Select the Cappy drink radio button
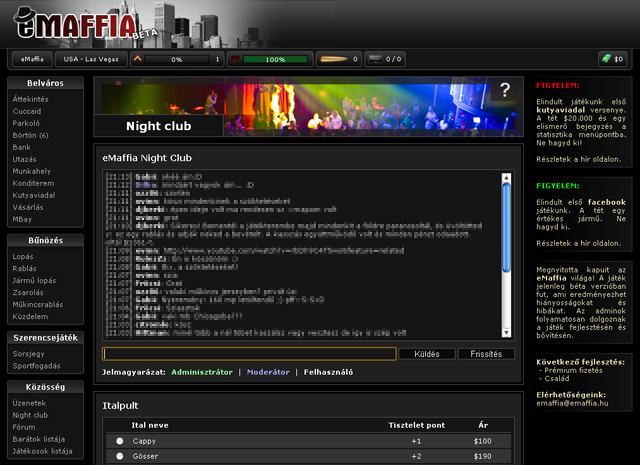This screenshot has height=465, width=640. tap(120, 441)
